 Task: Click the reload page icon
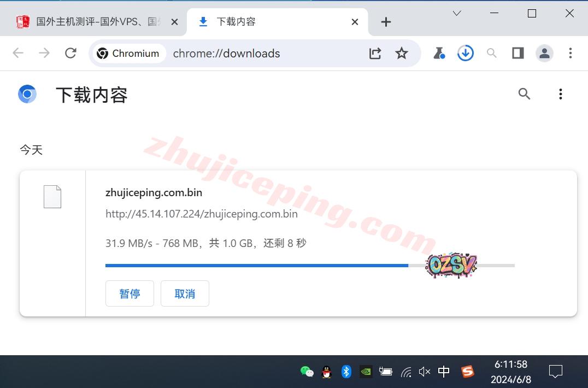70,53
